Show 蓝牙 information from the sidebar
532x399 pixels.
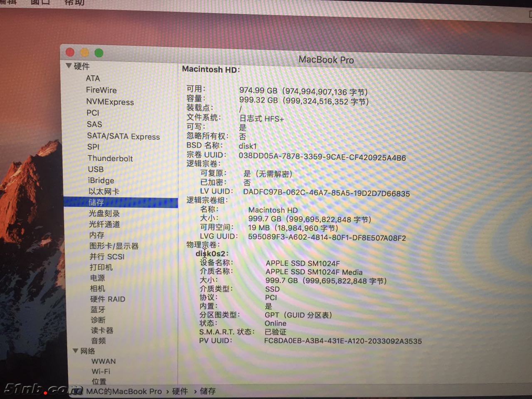(98, 309)
